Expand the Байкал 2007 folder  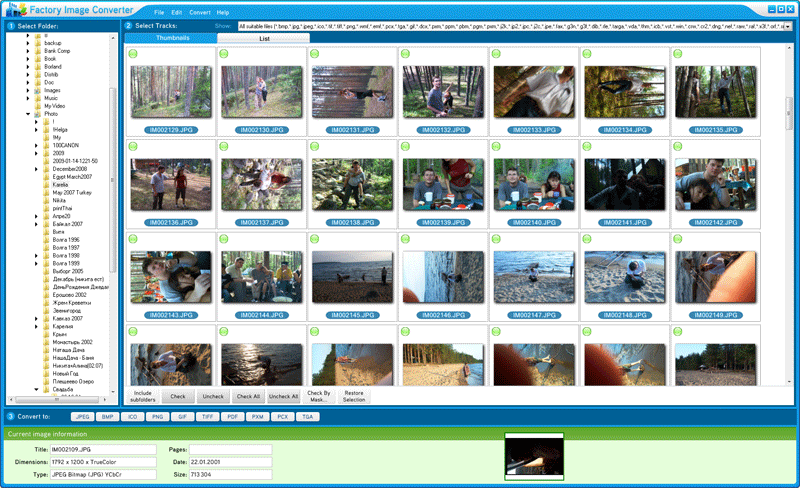tap(36, 224)
